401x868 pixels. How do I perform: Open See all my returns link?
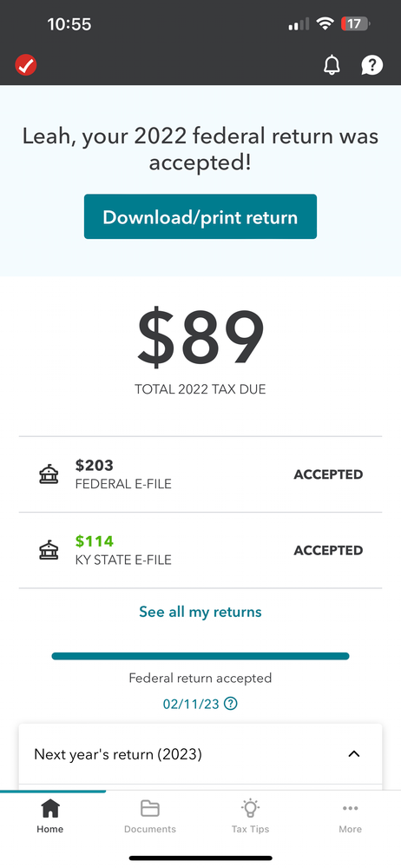pos(200,612)
